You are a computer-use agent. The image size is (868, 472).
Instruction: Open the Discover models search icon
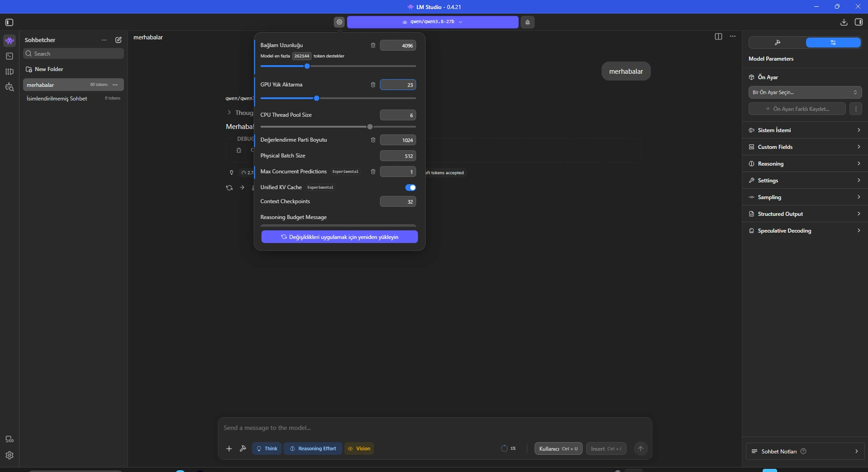pos(9,87)
